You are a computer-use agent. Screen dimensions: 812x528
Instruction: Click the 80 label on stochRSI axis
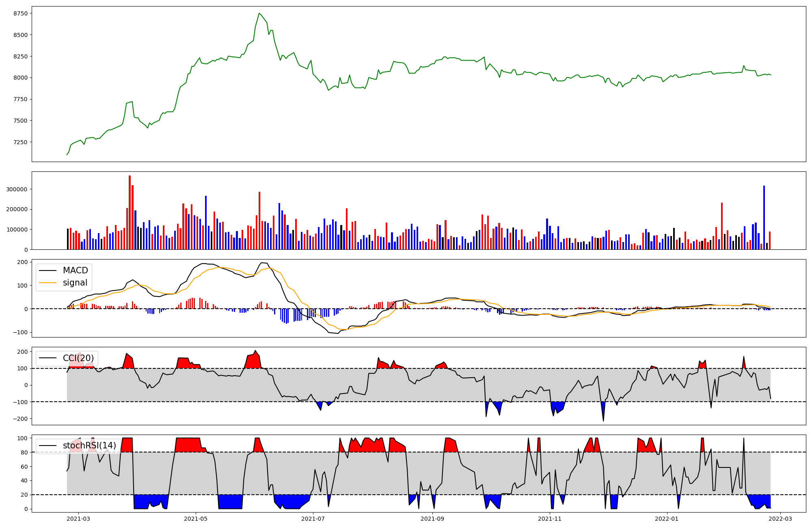point(25,452)
